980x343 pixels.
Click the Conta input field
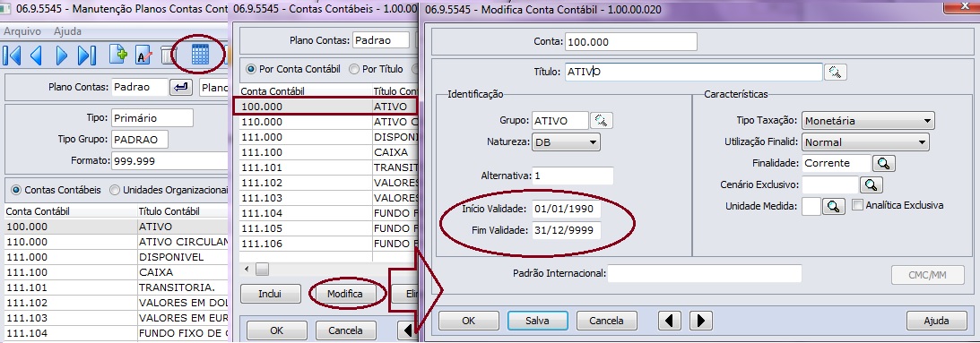point(630,42)
